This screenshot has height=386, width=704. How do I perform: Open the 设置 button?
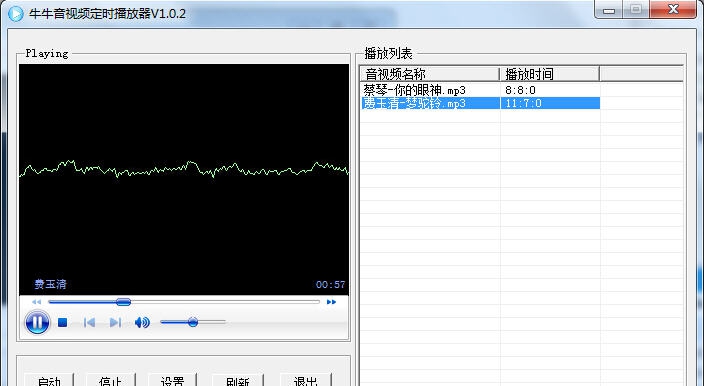[172, 380]
